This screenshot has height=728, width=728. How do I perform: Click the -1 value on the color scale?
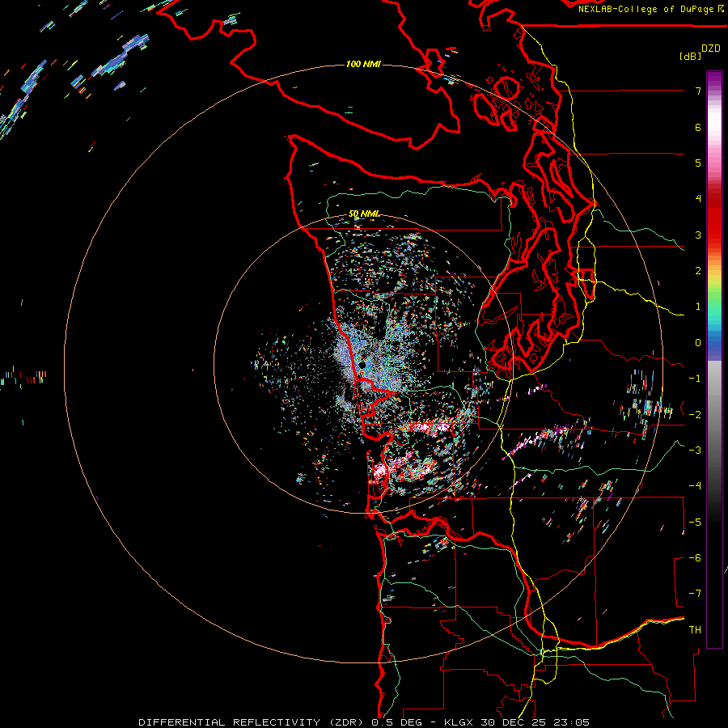point(695,379)
